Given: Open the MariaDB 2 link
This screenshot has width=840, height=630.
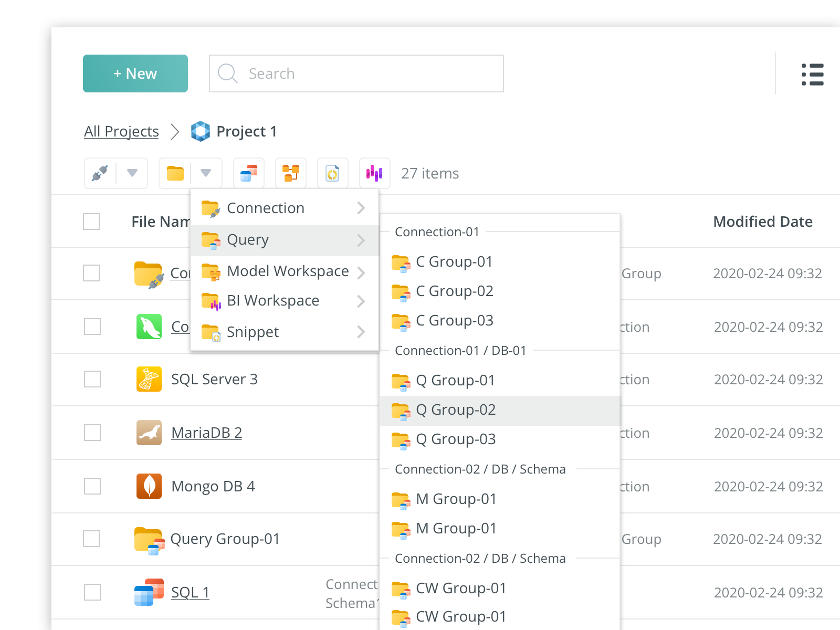Looking at the screenshot, I should click(206, 433).
